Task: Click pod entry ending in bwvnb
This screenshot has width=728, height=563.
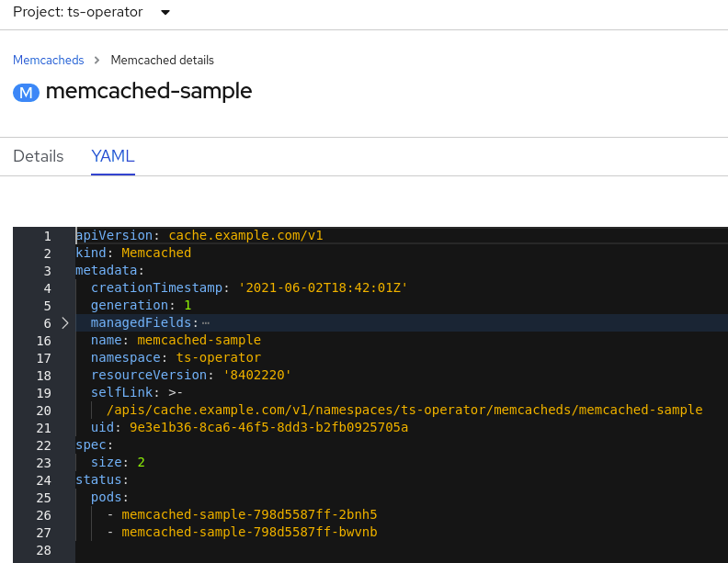Action: (249, 532)
